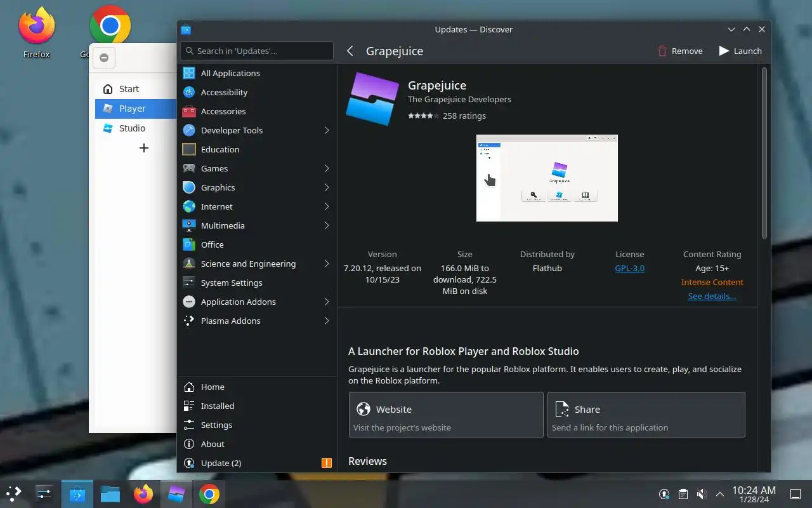Select Player in Grapejuice window sidebar
Viewport: 812px width, 508px height.
pos(136,109)
